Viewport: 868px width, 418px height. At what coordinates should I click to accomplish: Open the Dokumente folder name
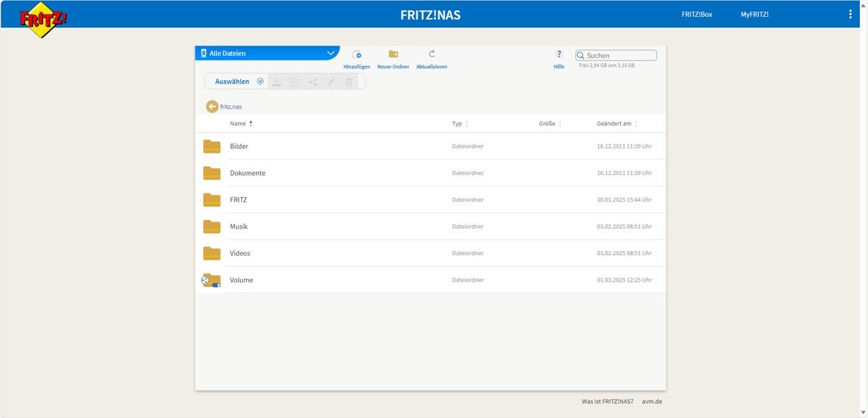click(x=248, y=173)
